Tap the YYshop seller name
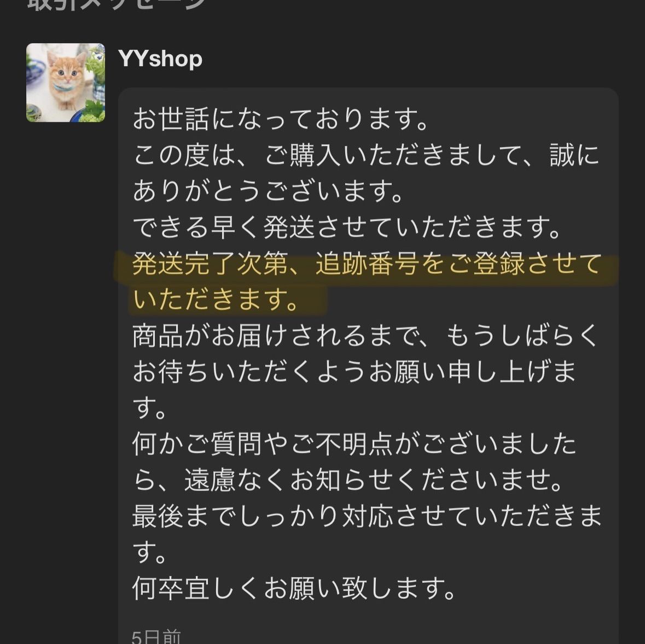The width and height of the screenshot is (645, 644). pos(160,59)
